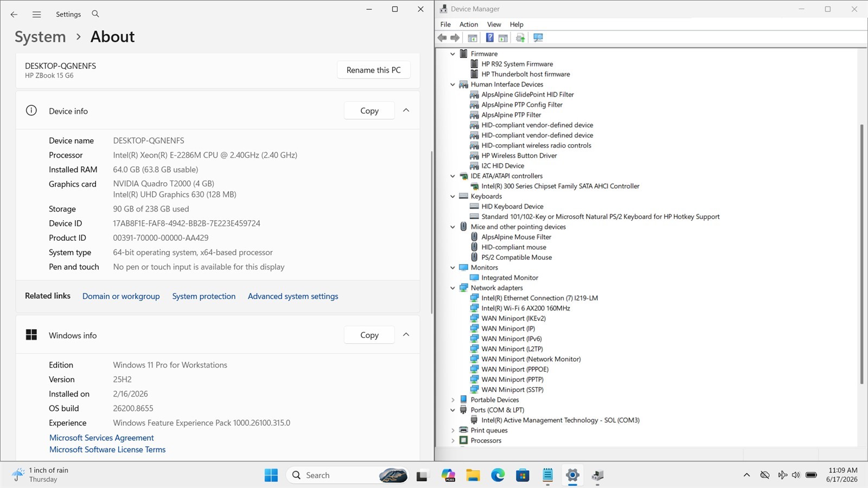Open File Explorer from the taskbar

tap(473, 476)
